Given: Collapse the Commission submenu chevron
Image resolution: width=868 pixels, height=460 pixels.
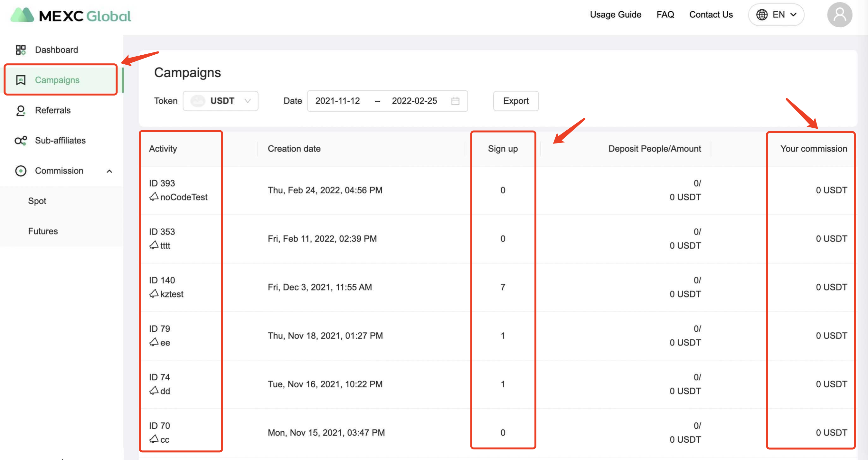Looking at the screenshot, I should 109,171.
